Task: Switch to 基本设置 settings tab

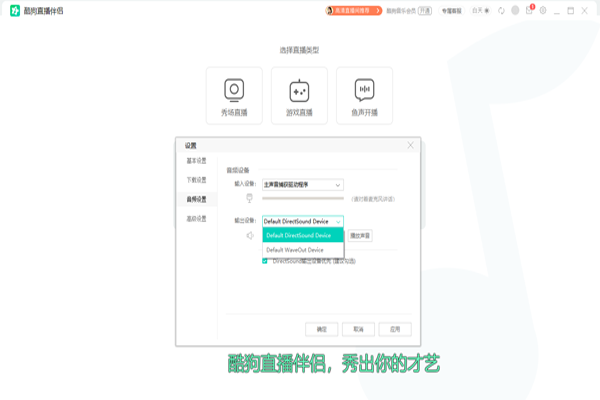Action: pyautogui.click(x=197, y=161)
